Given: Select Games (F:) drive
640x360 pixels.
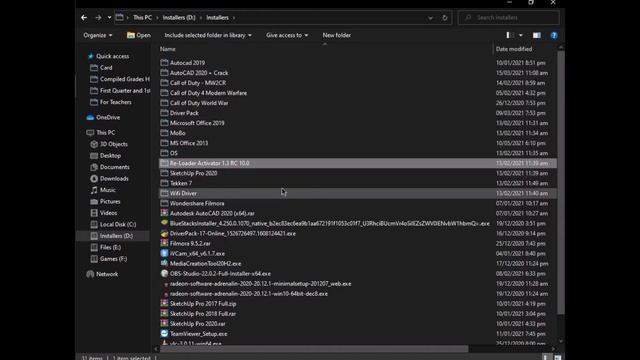Looking at the screenshot, I should 113,259.
